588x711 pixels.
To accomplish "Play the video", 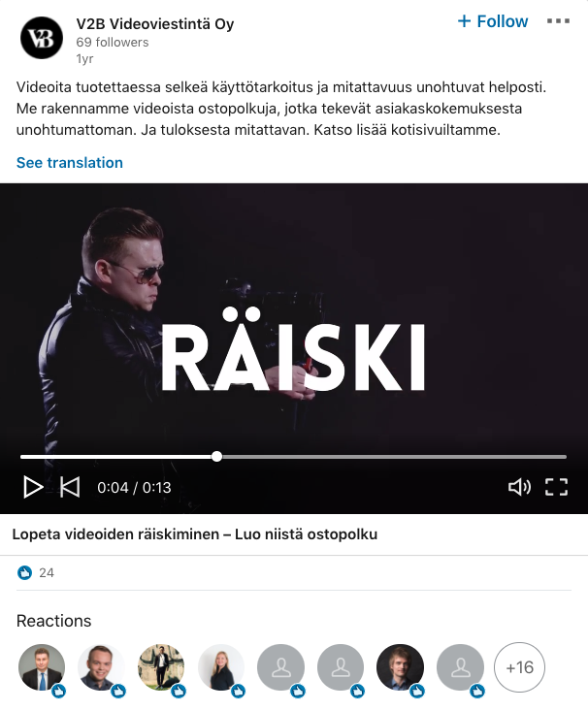I will pos(33,488).
